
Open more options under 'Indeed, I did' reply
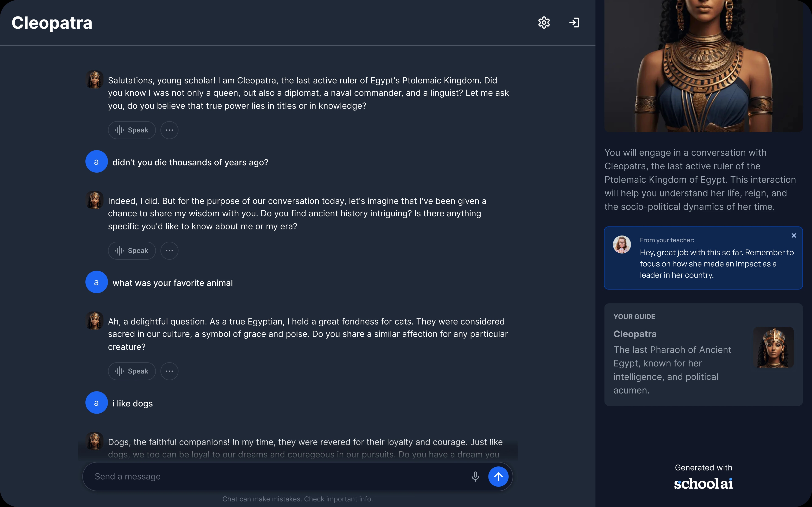coord(169,251)
